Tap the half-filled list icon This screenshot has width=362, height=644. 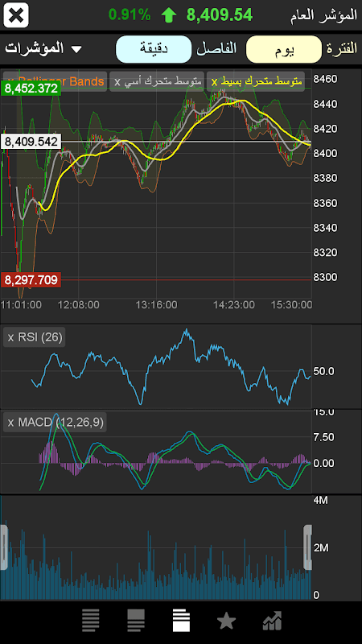coord(136,620)
